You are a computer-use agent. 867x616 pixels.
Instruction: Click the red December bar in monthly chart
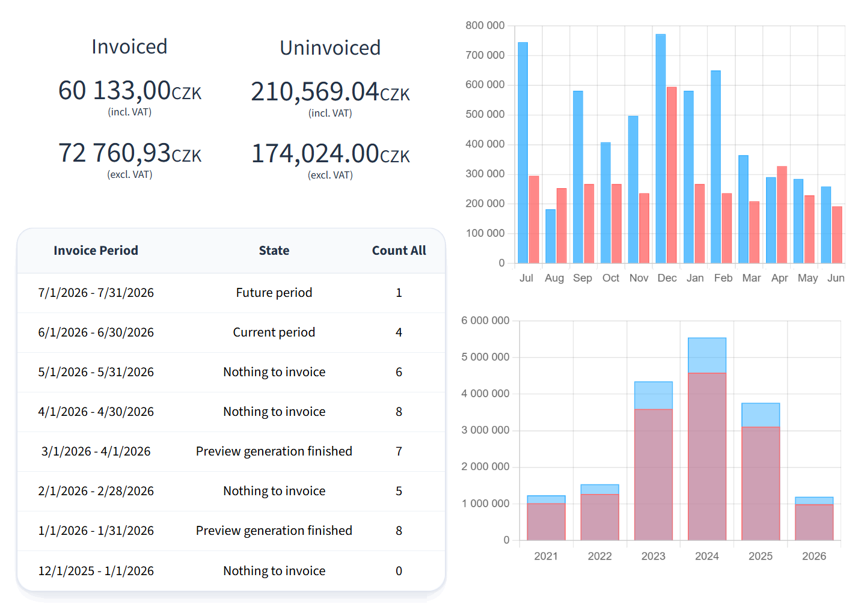(x=672, y=175)
